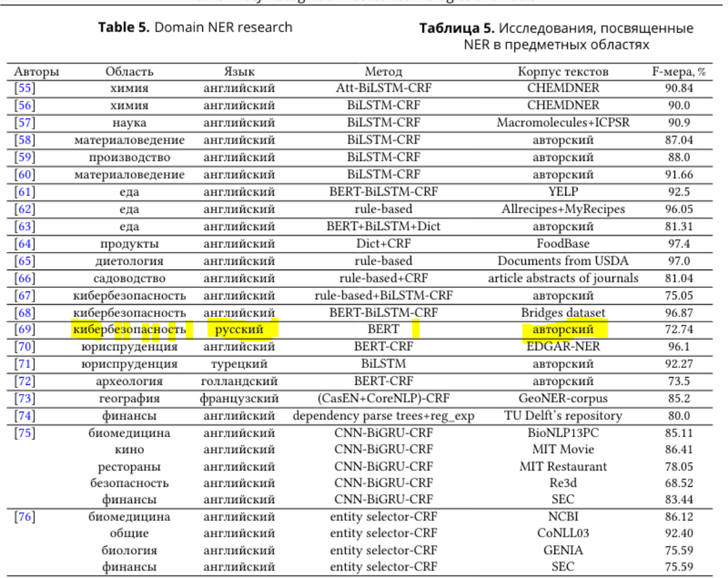
Task: Click reference [66] in the садоводство row
Action: pos(25,278)
